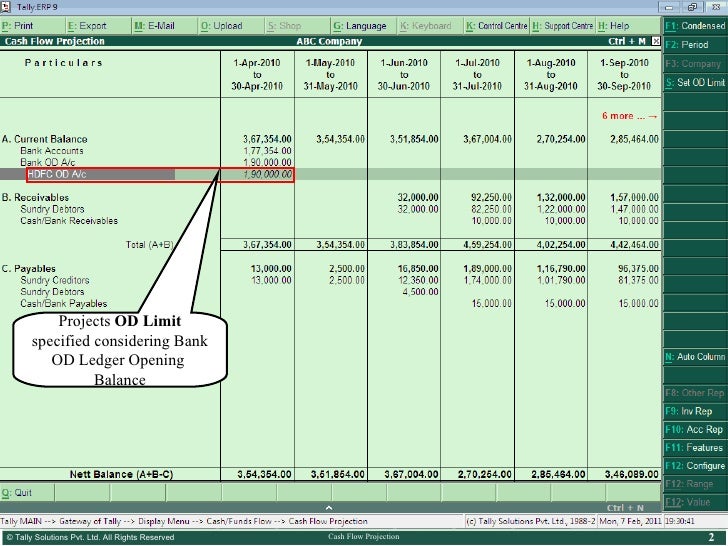Open F10 Acc Rep
The height and width of the screenshot is (546, 728).
(695, 429)
